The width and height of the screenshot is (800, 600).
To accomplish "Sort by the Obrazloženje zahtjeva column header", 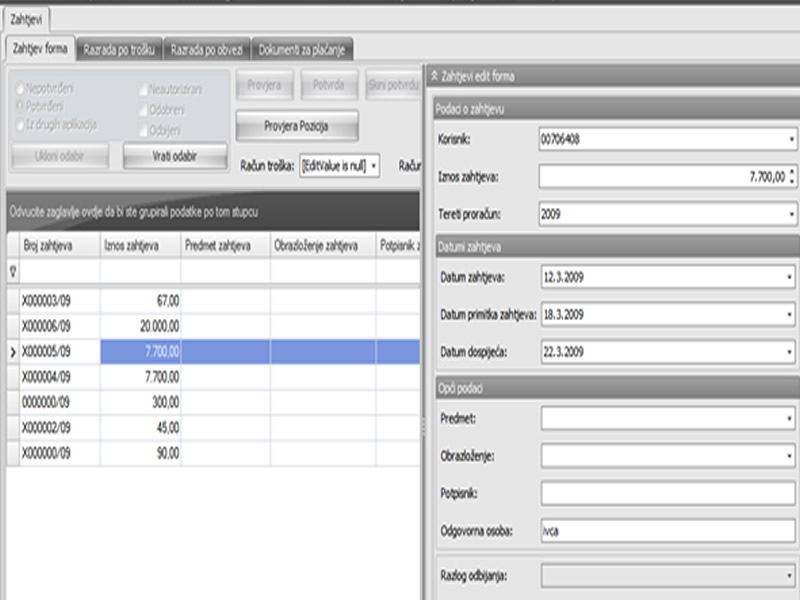I will pos(323,246).
